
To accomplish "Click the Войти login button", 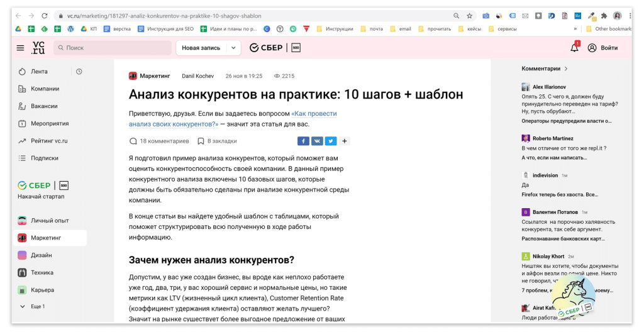I will [x=603, y=48].
